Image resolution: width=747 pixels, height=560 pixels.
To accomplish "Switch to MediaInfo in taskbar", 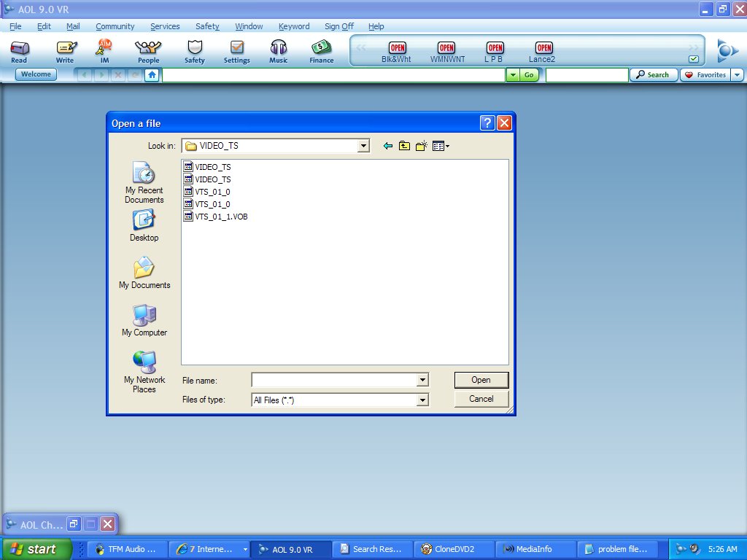I will (535, 549).
